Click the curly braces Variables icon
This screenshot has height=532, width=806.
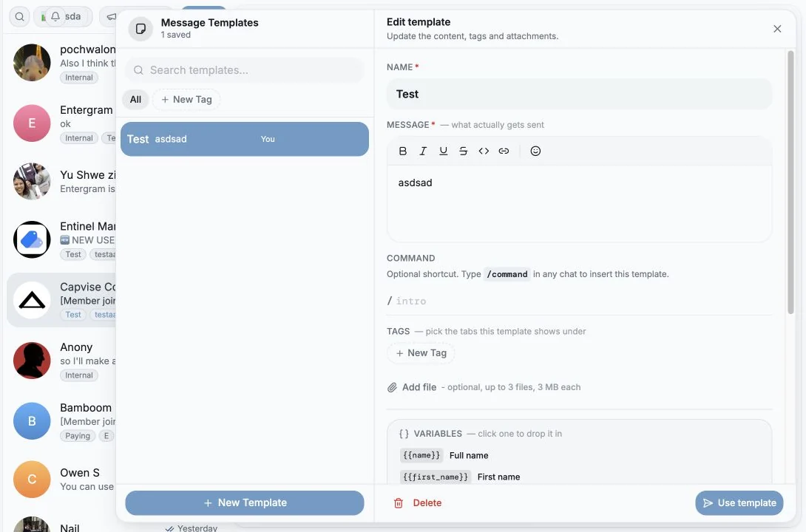tap(404, 434)
